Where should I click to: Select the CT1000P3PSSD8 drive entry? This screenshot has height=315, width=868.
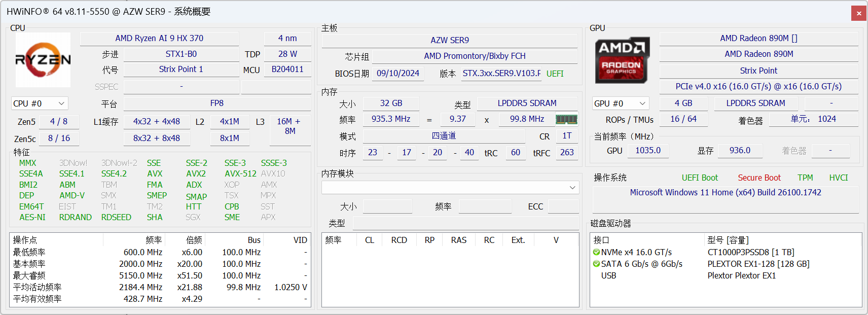click(x=750, y=252)
